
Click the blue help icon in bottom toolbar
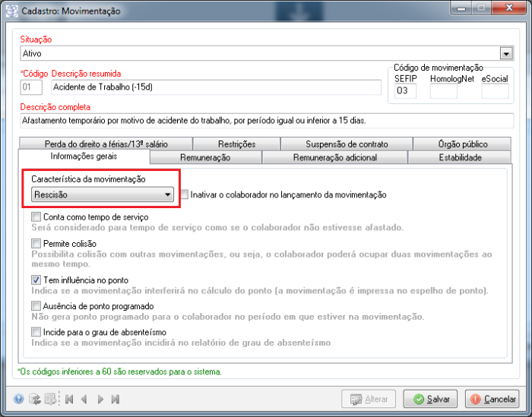pos(19,399)
